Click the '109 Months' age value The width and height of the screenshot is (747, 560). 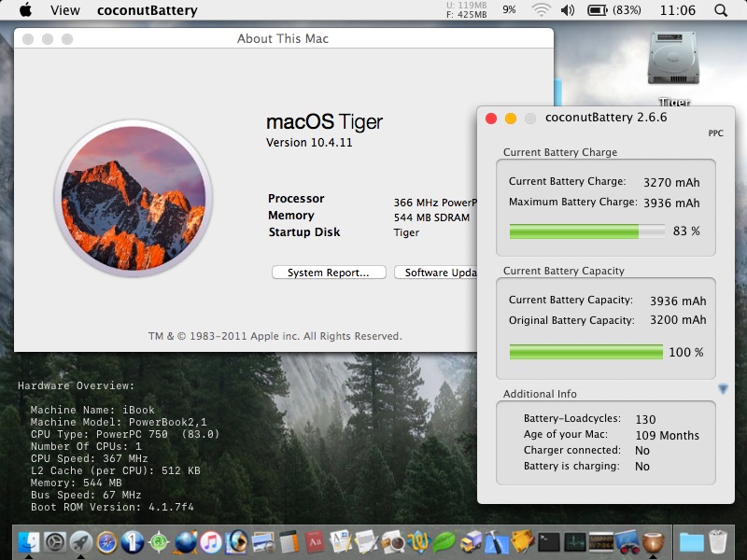[x=668, y=435]
